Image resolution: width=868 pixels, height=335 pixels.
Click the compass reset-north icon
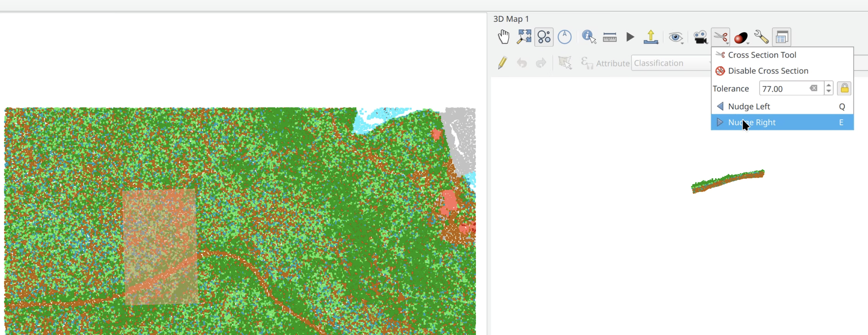pos(564,37)
